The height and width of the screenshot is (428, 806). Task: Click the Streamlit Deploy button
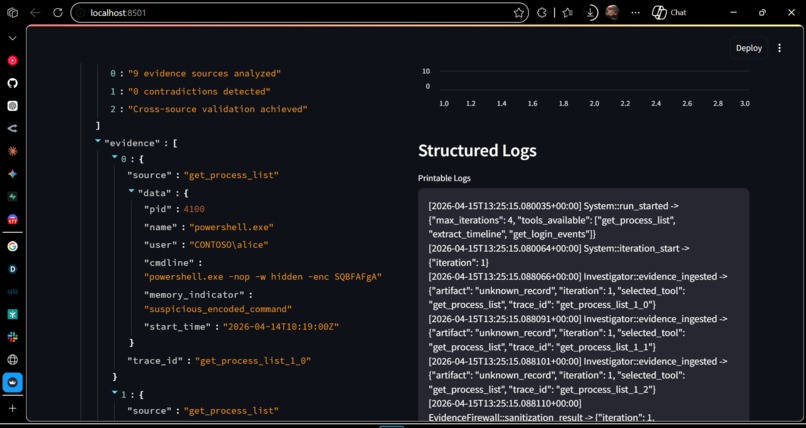pyautogui.click(x=748, y=48)
